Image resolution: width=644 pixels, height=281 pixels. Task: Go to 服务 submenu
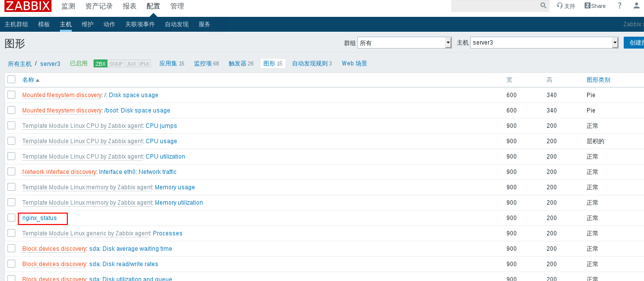click(x=204, y=24)
